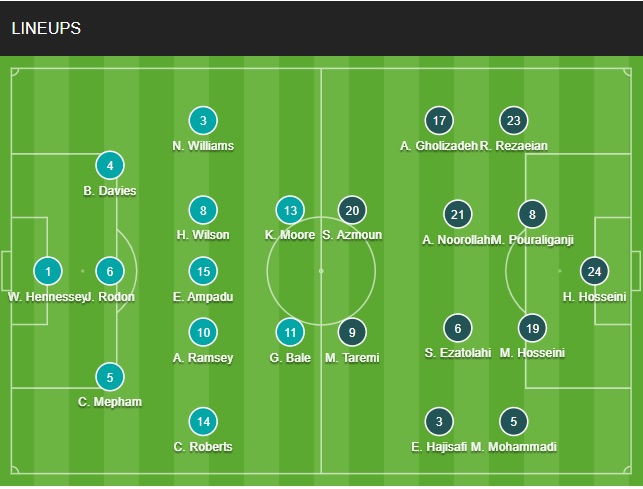Select A. Gholizadeh's number 17 badge

tap(438, 121)
